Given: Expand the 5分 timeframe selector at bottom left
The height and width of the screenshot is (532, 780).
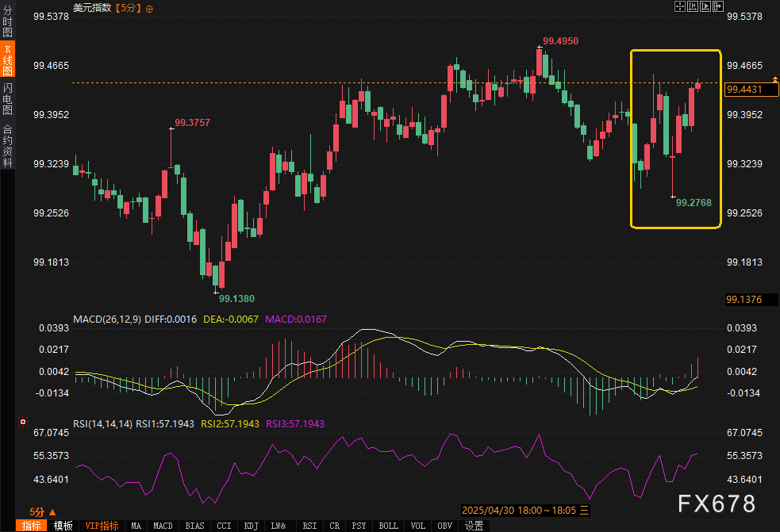Looking at the screenshot, I should tap(43, 512).
